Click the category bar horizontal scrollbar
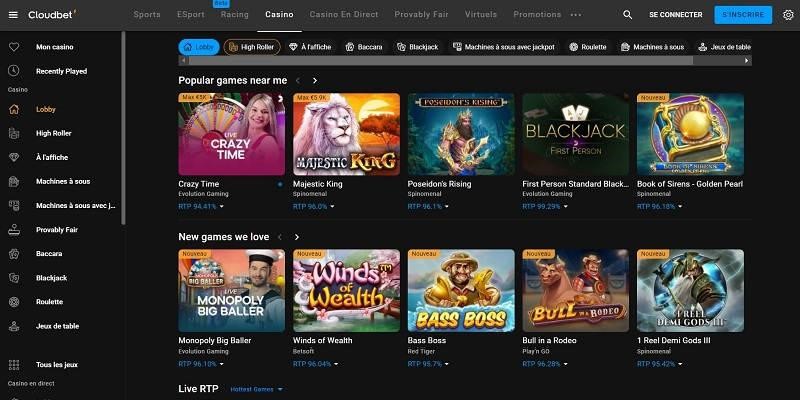This screenshot has height=400, width=800. [x=441, y=61]
